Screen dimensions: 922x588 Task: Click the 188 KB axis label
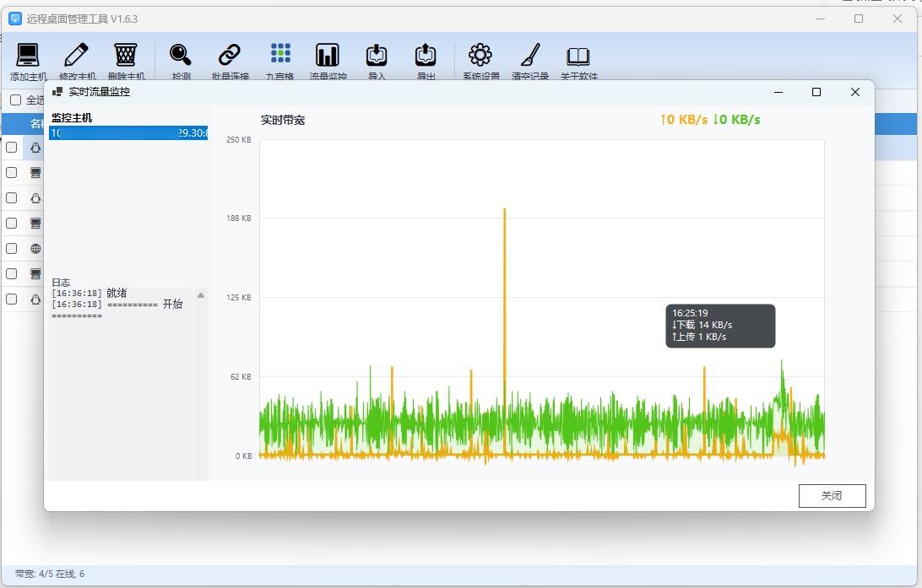[239, 218]
